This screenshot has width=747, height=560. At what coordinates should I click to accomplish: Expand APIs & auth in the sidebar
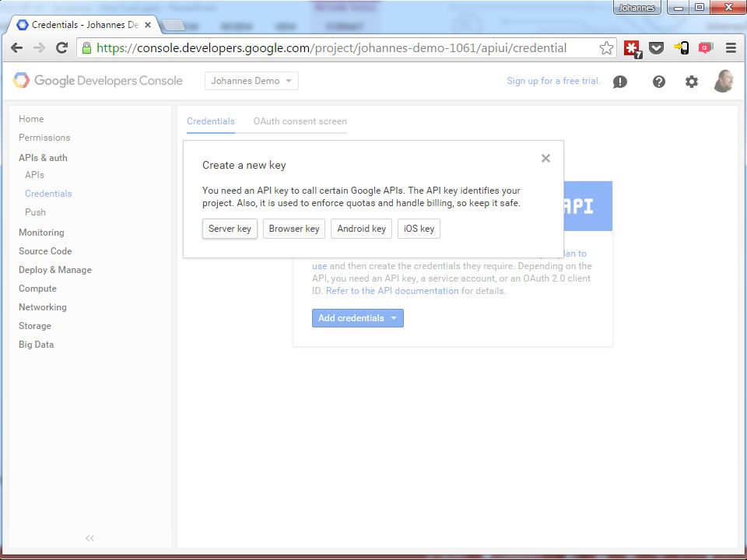[x=43, y=158]
